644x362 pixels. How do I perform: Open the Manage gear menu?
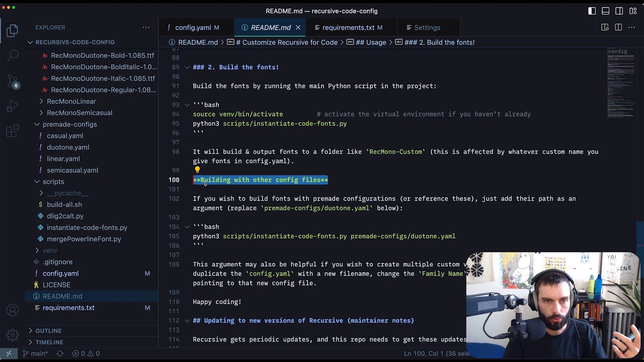pyautogui.click(x=13, y=335)
